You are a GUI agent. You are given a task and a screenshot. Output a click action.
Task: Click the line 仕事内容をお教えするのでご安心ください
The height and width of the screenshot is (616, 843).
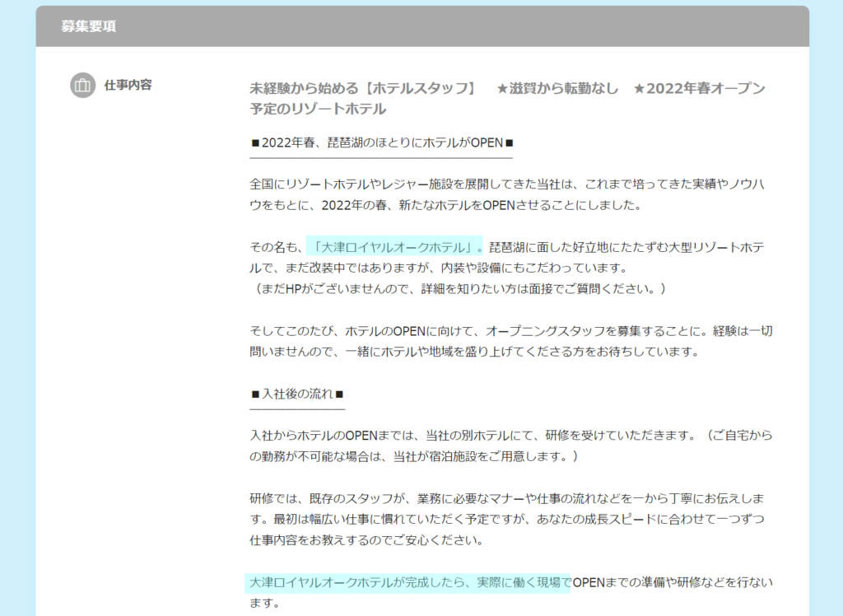coord(366,540)
